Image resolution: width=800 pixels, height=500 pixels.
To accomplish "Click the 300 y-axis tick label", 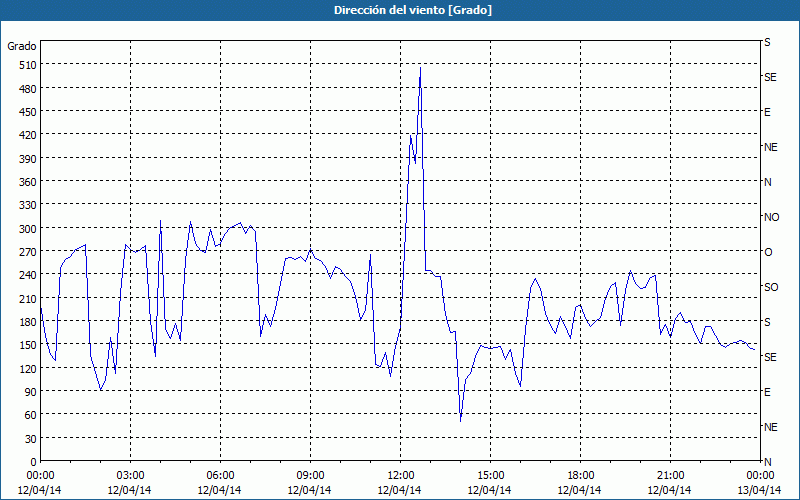I will pyautogui.click(x=28, y=228).
